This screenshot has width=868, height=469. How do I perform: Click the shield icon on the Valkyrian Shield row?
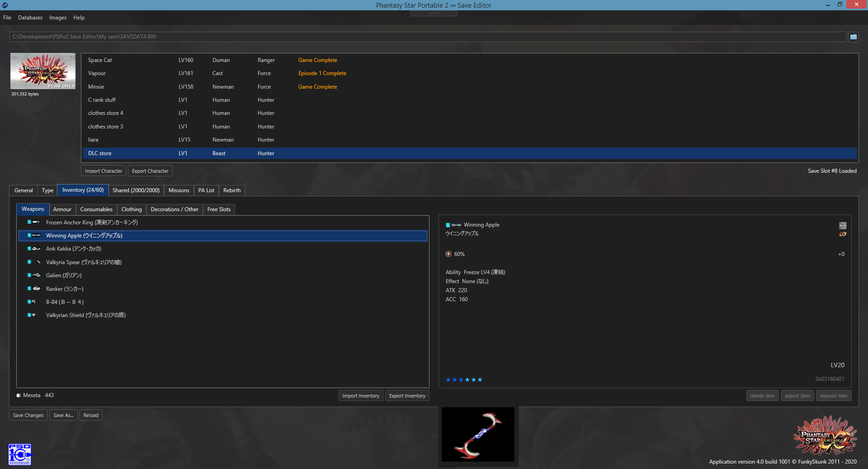[x=33, y=315]
